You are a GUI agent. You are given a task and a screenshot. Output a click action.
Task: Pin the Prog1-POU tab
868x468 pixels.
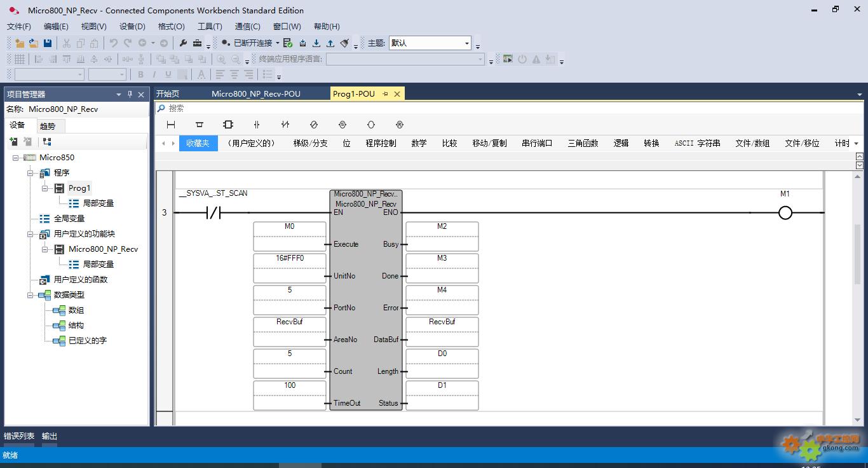click(385, 93)
